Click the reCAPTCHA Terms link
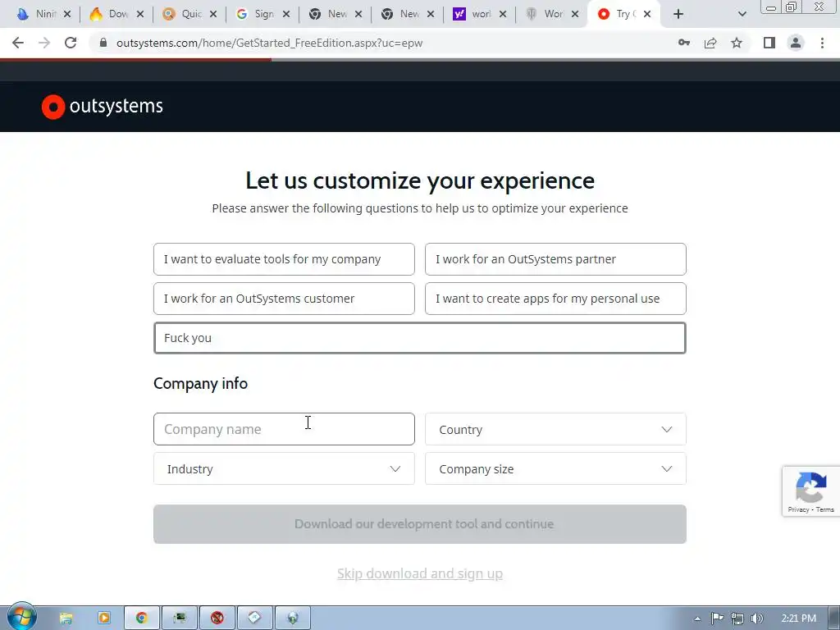 point(825,509)
